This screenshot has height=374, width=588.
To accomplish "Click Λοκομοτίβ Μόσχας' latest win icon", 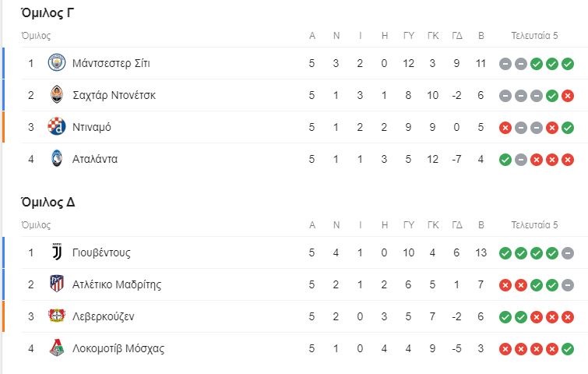I will [568, 349].
